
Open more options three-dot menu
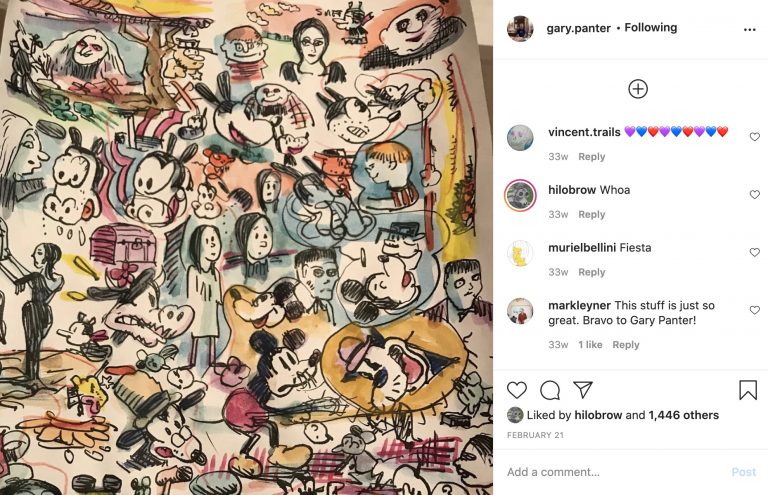749,30
